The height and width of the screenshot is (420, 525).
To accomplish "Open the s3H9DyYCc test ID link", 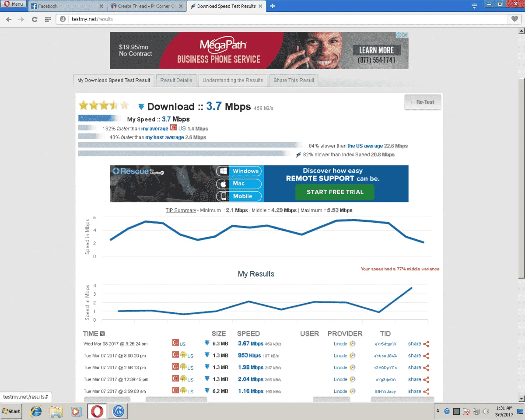I will coord(385,368).
